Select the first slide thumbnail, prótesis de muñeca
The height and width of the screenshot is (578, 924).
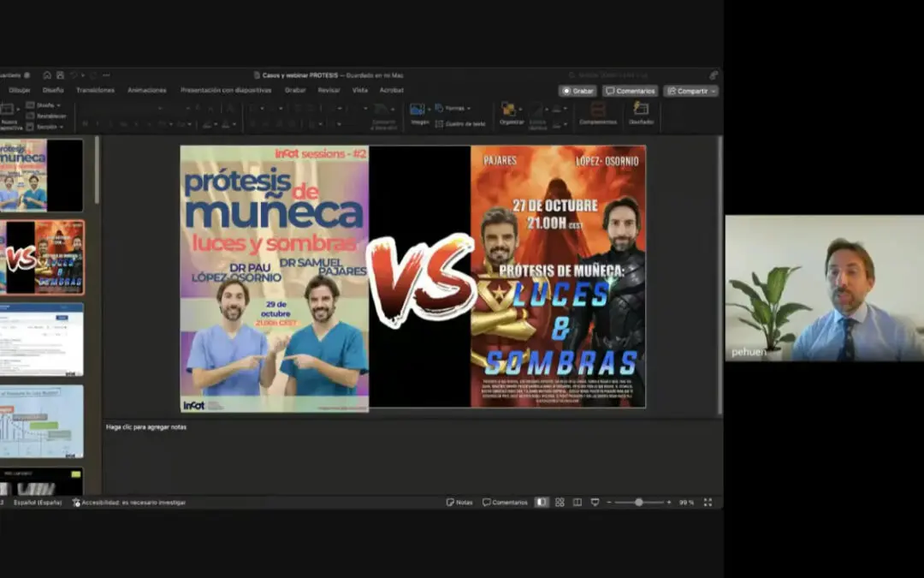[x=41, y=175]
